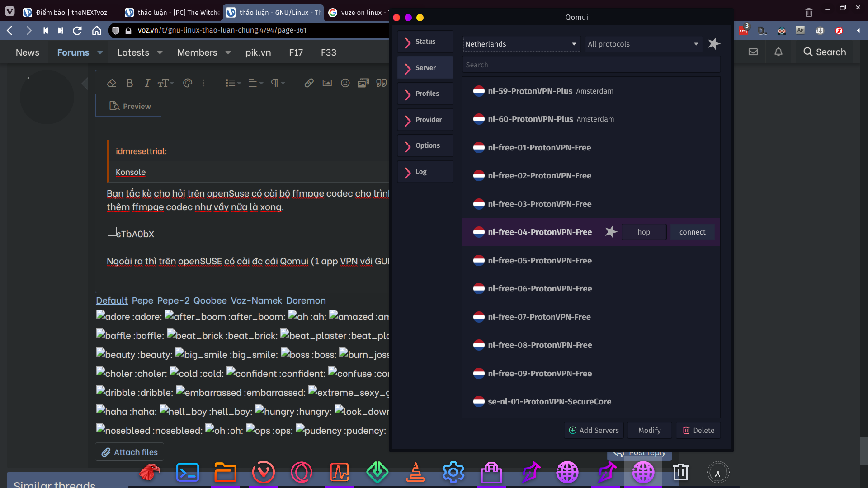Select the nl-free-07-ProtonVPN-Free server row
Screen dimensions: 868x488
click(x=591, y=317)
